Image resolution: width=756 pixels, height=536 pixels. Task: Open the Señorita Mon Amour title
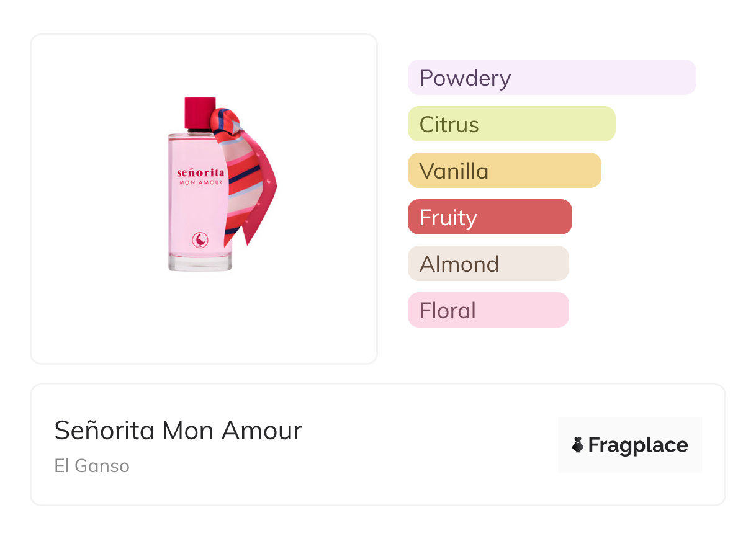click(178, 431)
